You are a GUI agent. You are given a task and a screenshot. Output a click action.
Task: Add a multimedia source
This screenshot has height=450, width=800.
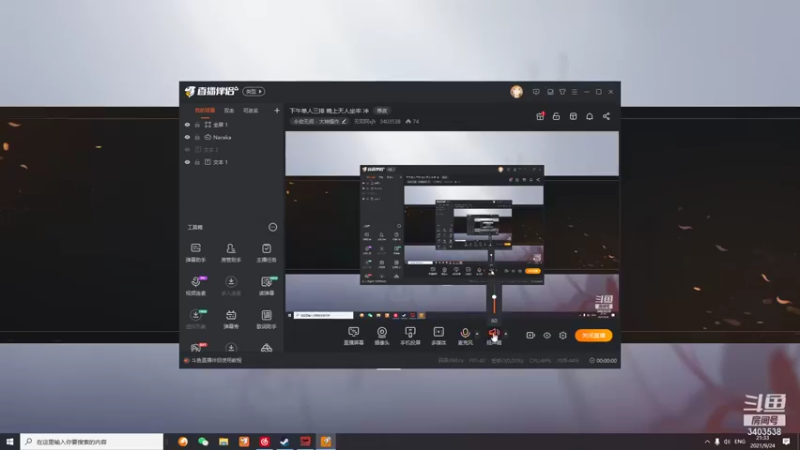438,336
